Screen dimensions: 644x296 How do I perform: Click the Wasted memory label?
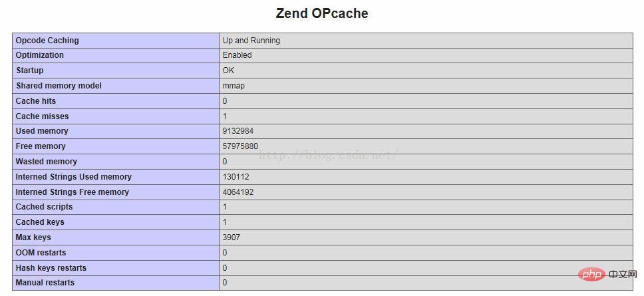click(x=47, y=162)
